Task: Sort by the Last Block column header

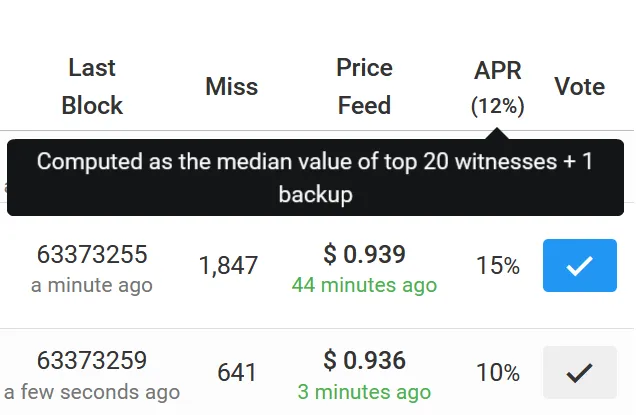Action: [92, 86]
